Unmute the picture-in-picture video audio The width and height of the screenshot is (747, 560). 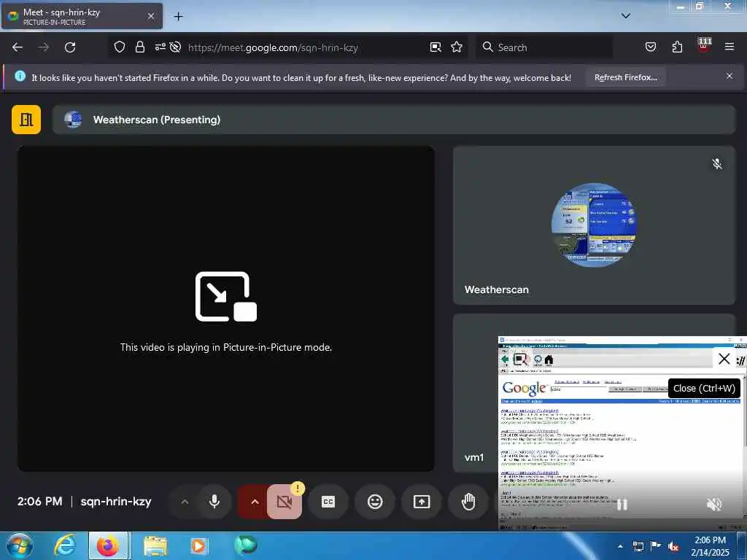pyautogui.click(x=714, y=505)
